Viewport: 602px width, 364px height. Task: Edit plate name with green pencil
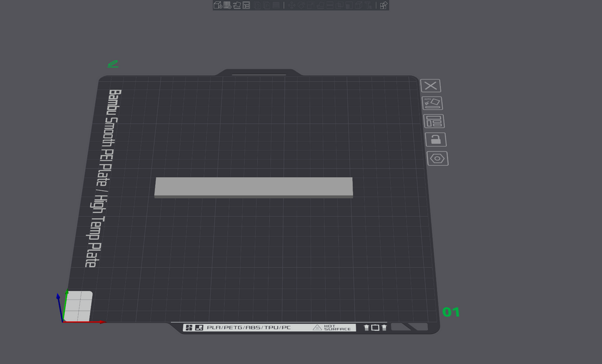(113, 63)
